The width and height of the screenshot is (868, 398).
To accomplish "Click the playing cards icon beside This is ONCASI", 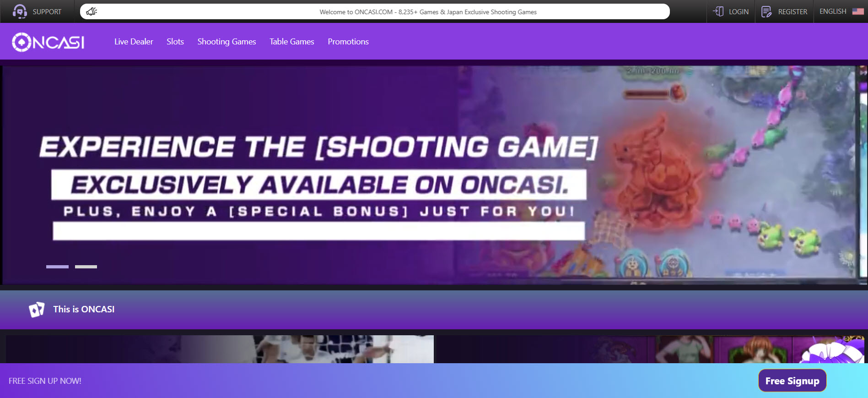I will click(x=37, y=310).
